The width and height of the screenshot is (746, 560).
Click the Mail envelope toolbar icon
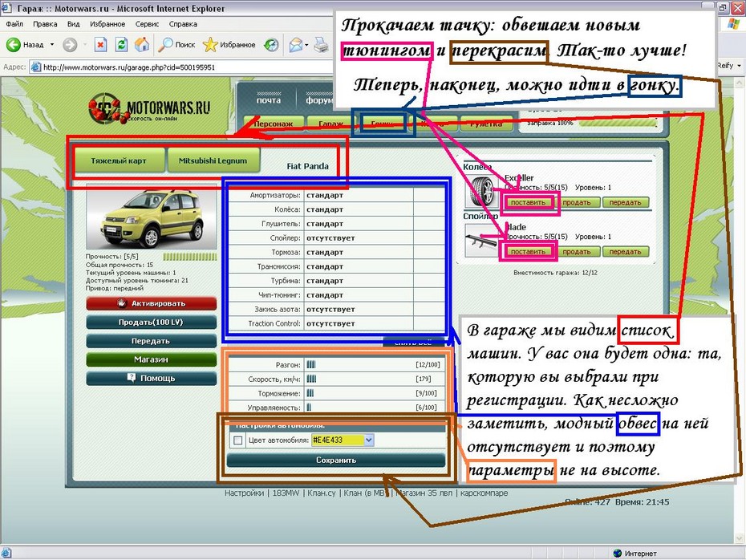[x=295, y=45]
